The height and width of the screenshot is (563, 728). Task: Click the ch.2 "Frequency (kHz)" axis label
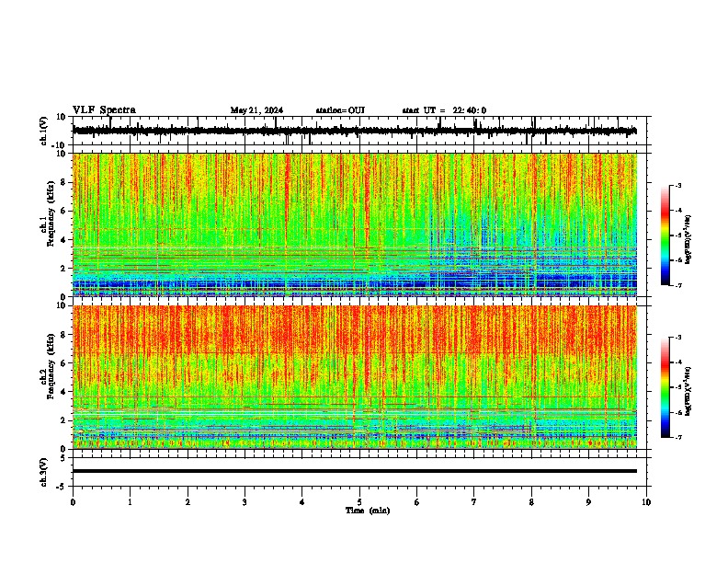coord(51,366)
